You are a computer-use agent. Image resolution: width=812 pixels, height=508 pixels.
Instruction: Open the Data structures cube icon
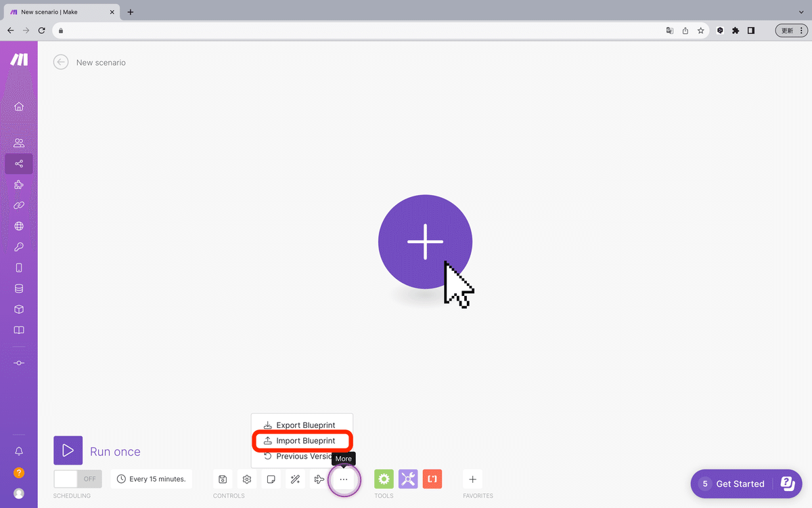[19, 310]
